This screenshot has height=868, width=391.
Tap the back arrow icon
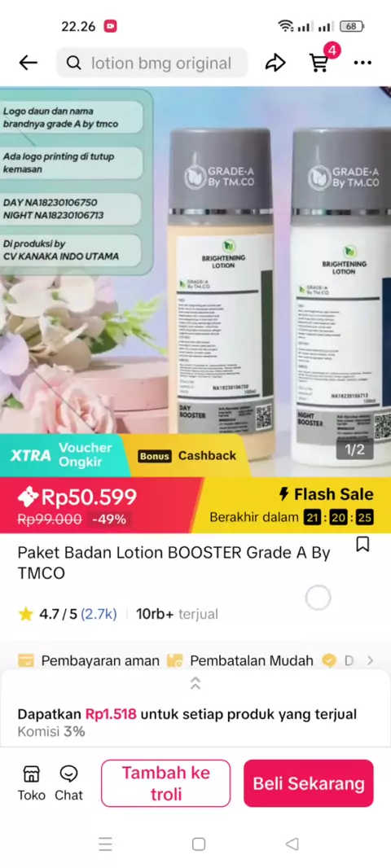pos(28,64)
